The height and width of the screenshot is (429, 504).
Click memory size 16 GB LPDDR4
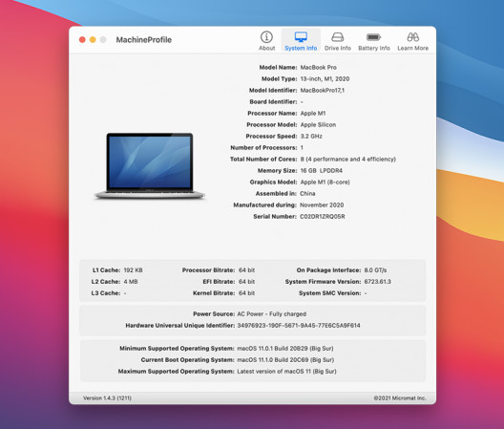coord(321,171)
